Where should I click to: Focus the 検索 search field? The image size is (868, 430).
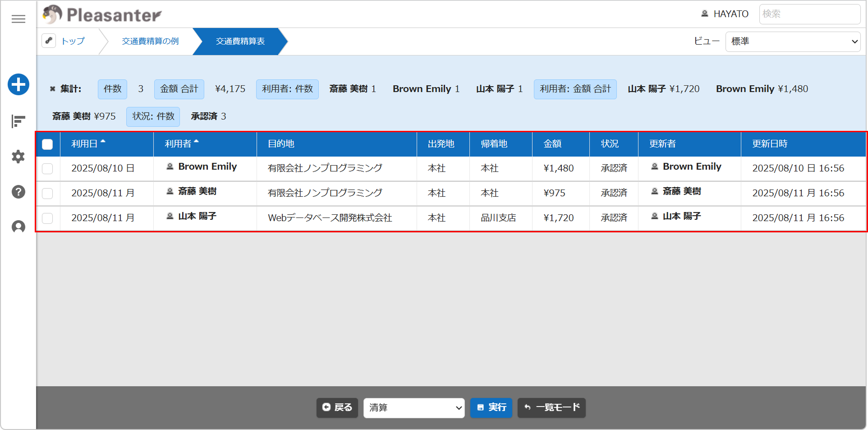(x=809, y=14)
